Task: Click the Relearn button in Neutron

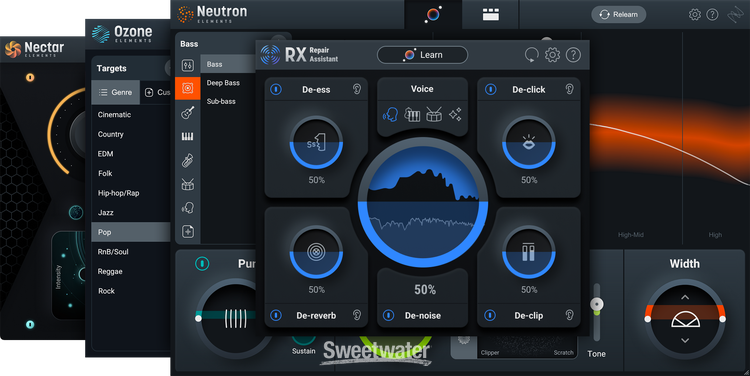Action: (618, 14)
